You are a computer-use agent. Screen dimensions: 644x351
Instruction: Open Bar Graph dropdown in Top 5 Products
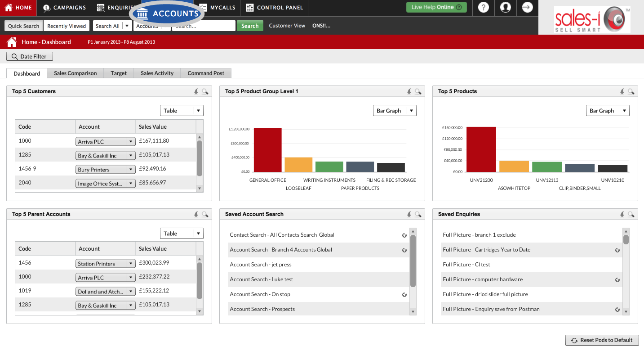pyautogui.click(x=608, y=111)
